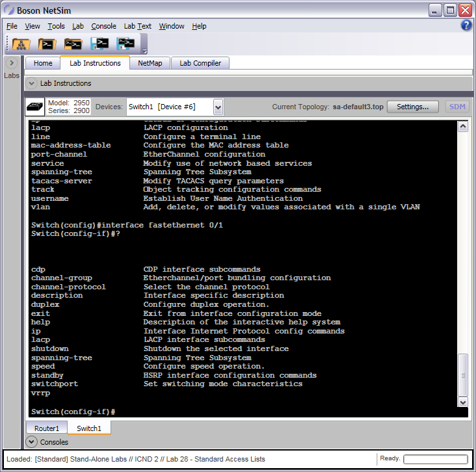Click the 'Model: 2950' label

(x=69, y=103)
